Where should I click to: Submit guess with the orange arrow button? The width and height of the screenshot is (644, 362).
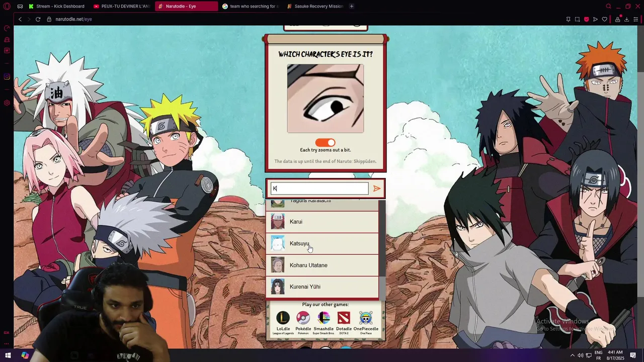click(x=377, y=189)
